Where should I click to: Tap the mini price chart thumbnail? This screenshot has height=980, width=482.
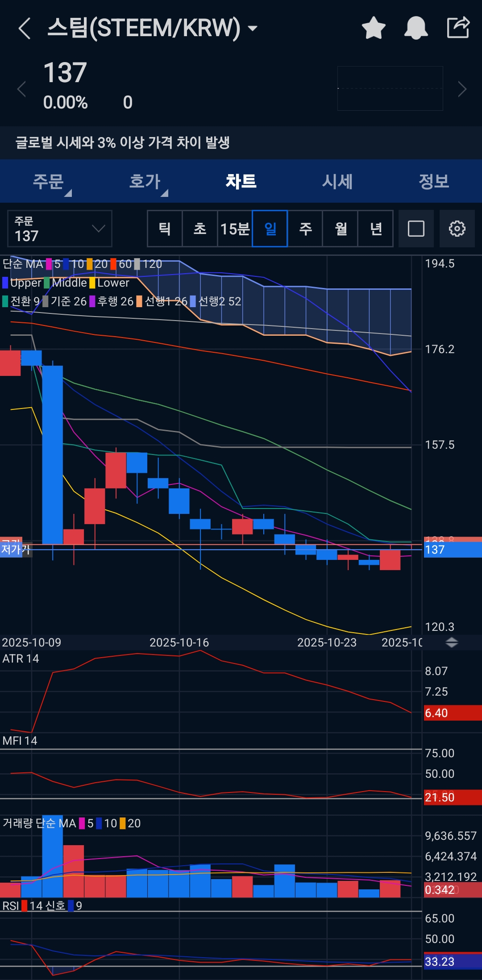coord(390,88)
